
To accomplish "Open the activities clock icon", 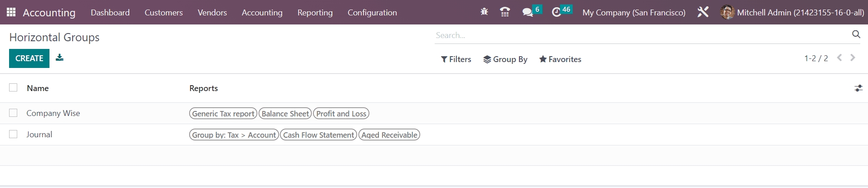I will click(x=557, y=12).
